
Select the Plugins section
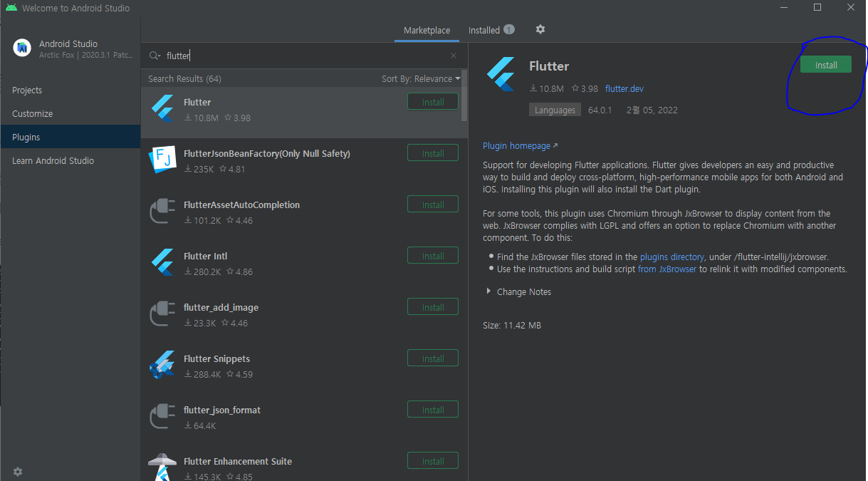click(70, 138)
